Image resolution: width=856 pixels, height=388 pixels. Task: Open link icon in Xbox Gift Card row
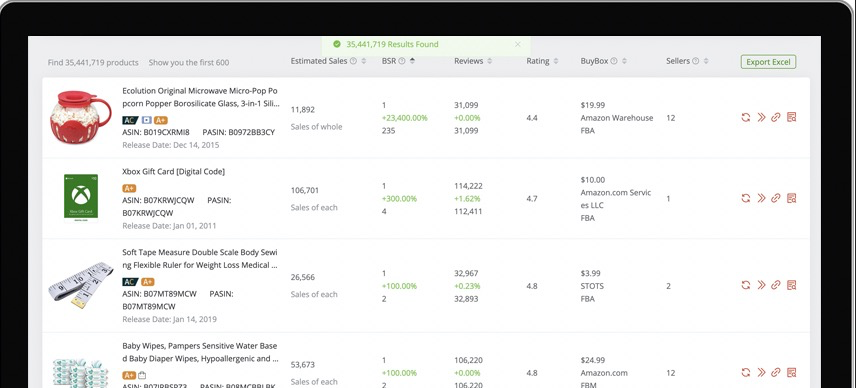pos(776,198)
